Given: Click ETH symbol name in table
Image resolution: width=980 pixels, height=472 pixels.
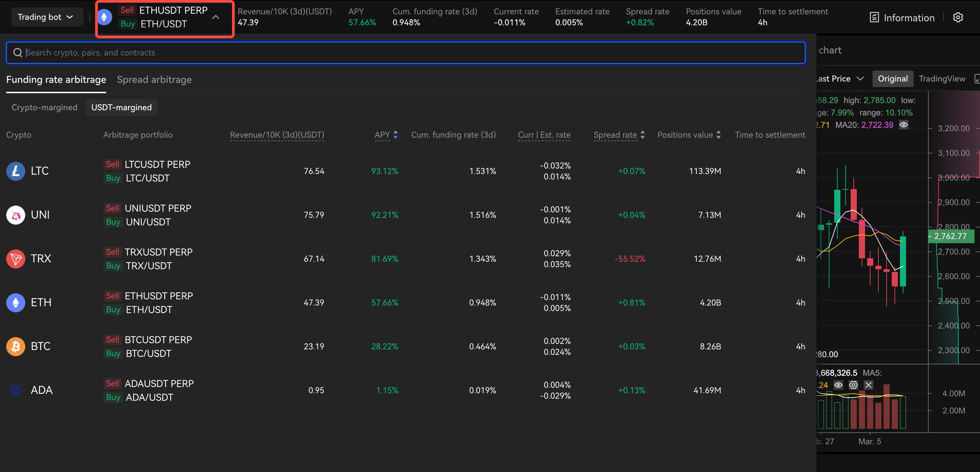Looking at the screenshot, I should pyautogui.click(x=41, y=302).
